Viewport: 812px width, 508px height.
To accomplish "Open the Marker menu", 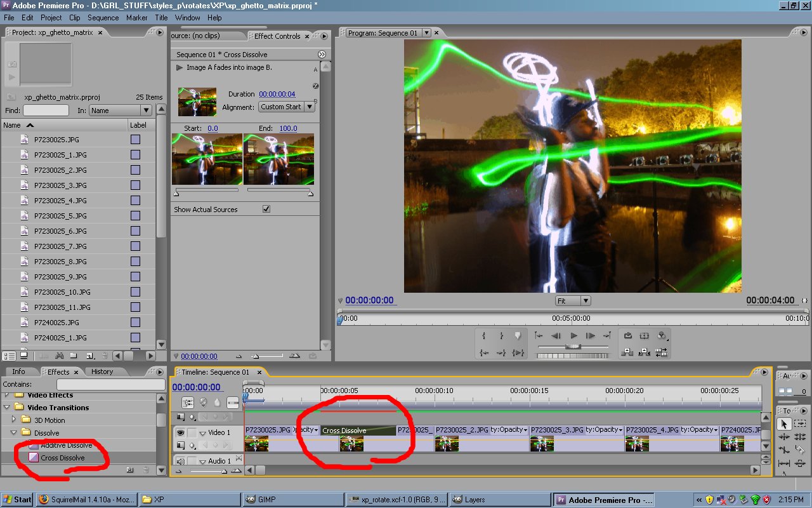I will [x=136, y=18].
